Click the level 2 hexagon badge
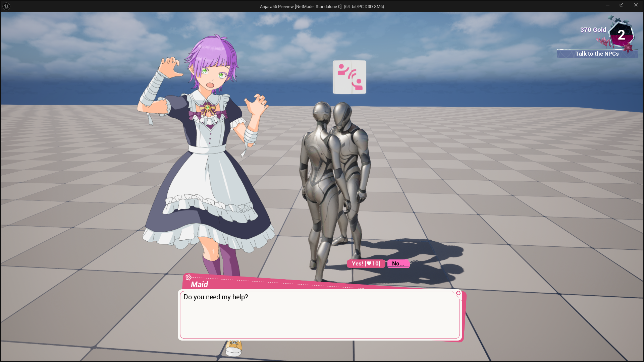644x362 pixels. [x=622, y=35]
